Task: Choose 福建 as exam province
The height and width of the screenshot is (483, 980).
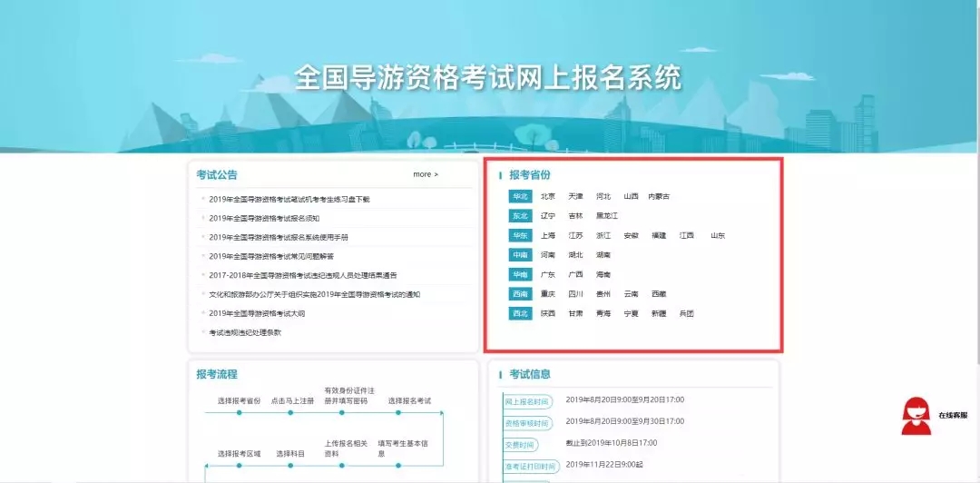Action: click(659, 236)
